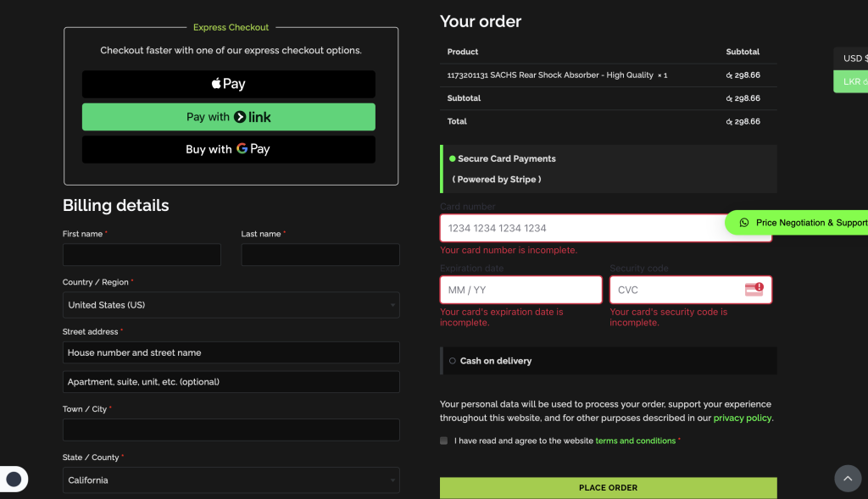This screenshot has height=499, width=868.
Task: Click the scroll-to-top arrow icon
Action: tap(848, 479)
